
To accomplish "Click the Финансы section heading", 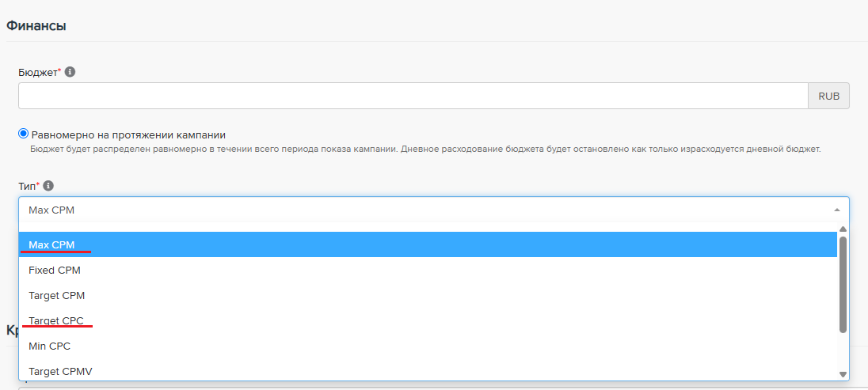I will tap(36, 25).
